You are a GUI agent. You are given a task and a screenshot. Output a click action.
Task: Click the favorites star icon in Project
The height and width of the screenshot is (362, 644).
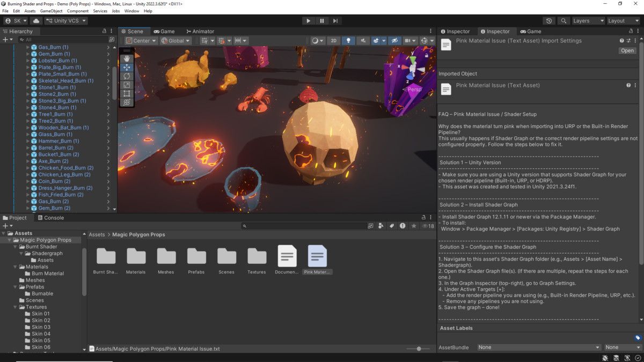[x=413, y=226]
